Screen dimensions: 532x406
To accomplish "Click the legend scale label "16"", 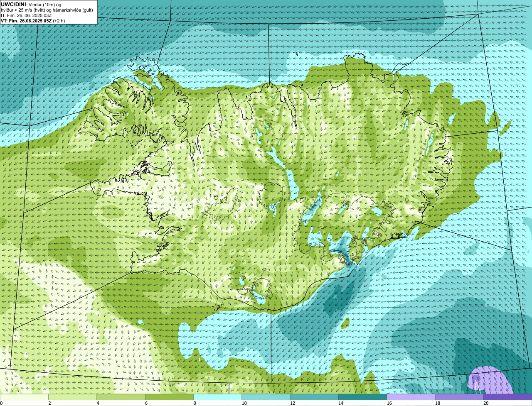I will [389, 403].
